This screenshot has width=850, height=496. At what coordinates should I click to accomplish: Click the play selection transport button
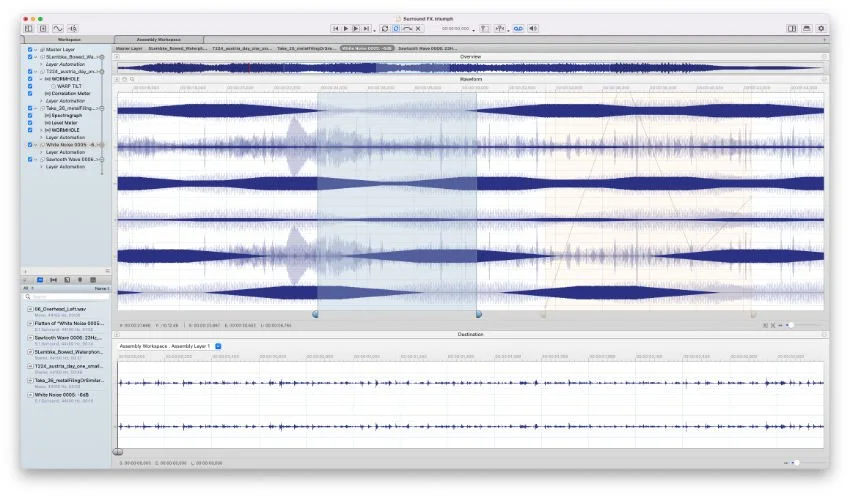point(356,28)
